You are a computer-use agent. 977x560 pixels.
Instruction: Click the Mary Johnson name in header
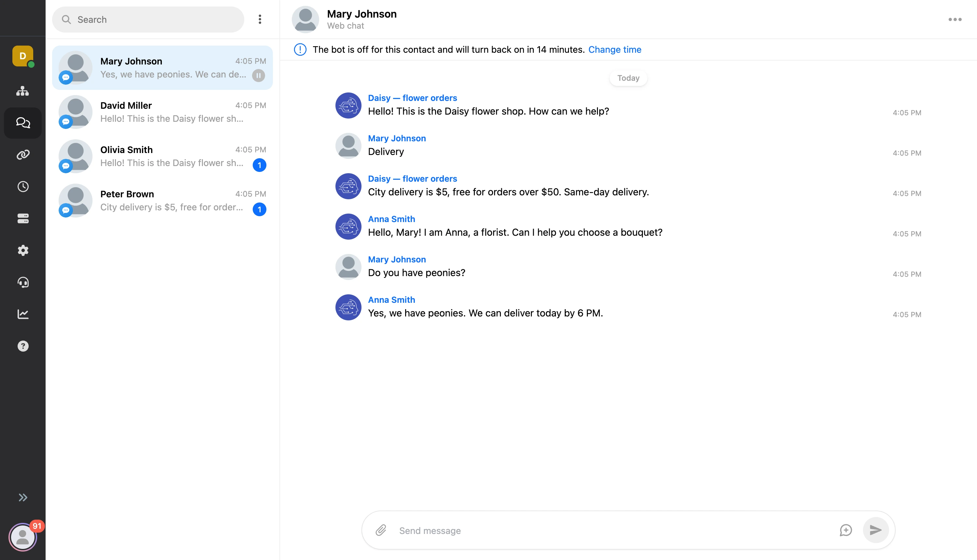(x=361, y=14)
